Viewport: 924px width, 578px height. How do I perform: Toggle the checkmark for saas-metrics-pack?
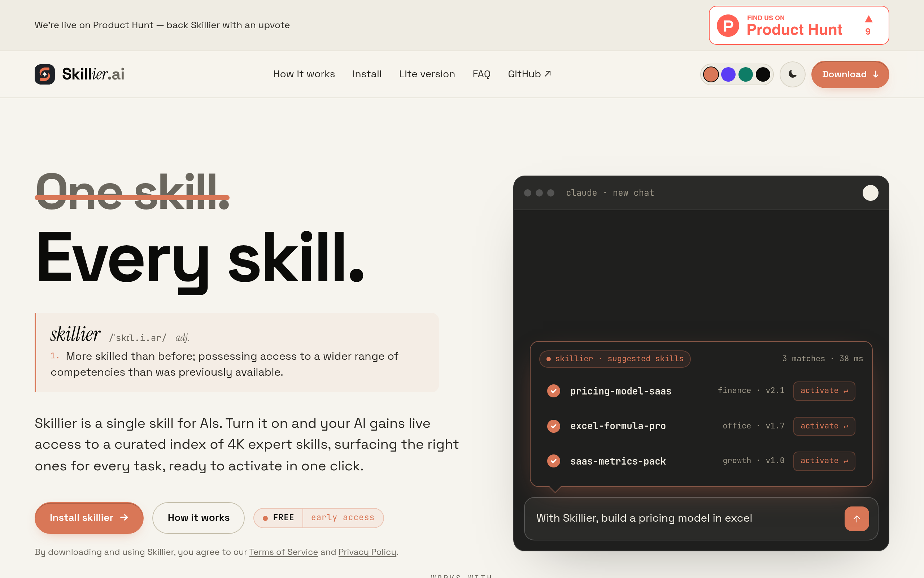click(x=553, y=461)
